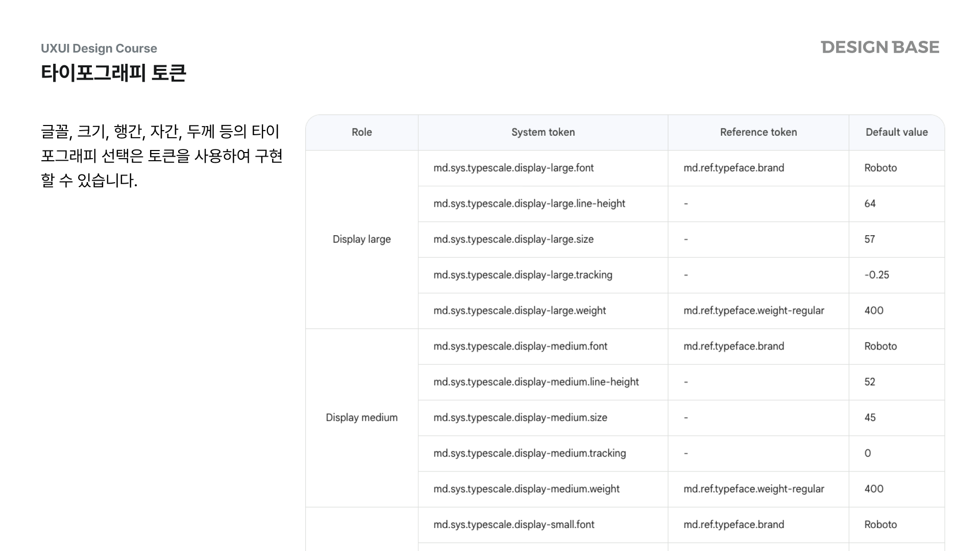Viewport: 980px width, 551px height.
Task: Click "Roboto" in the display-small.font row
Action: pos(880,524)
